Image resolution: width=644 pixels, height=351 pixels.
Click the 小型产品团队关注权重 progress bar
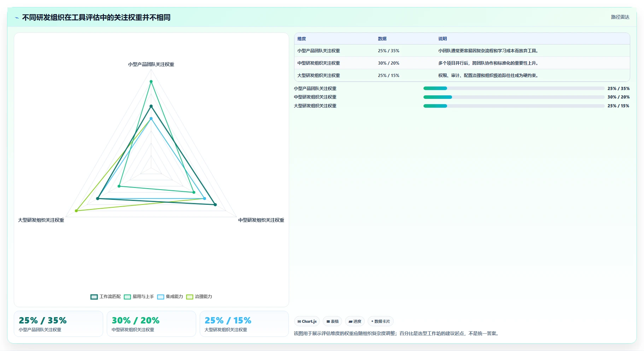pos(514,88)
